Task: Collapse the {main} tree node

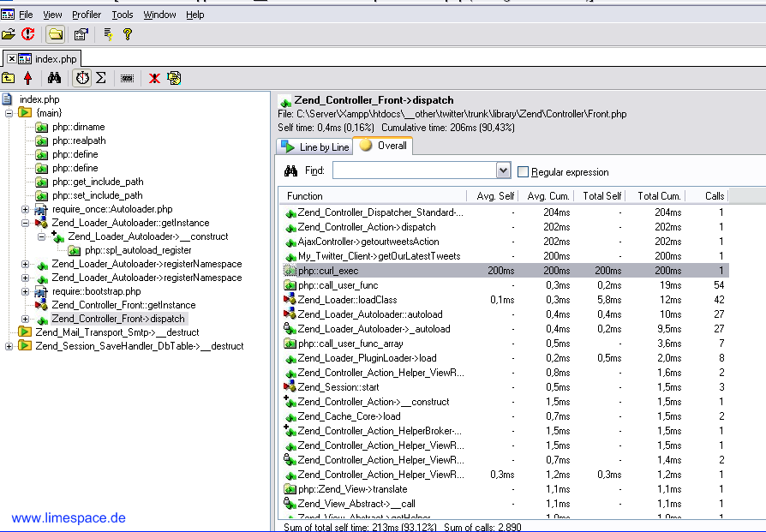Action: [9, 113]
